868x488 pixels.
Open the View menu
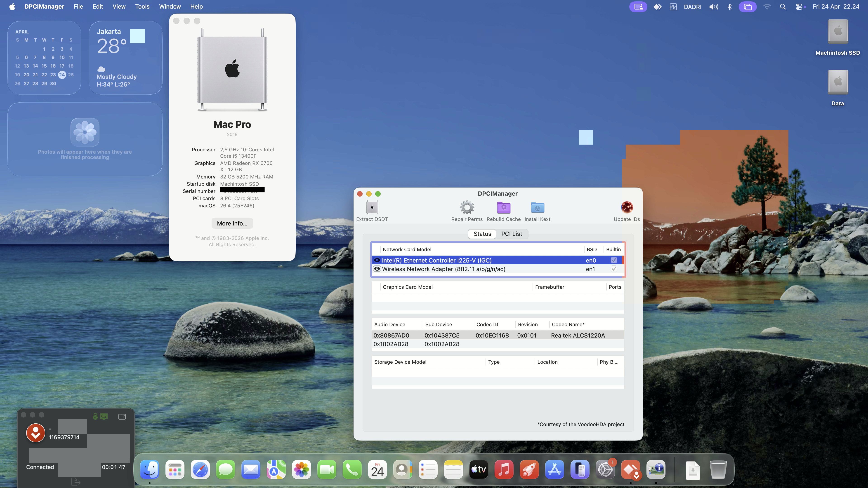(x=119, y=7)
